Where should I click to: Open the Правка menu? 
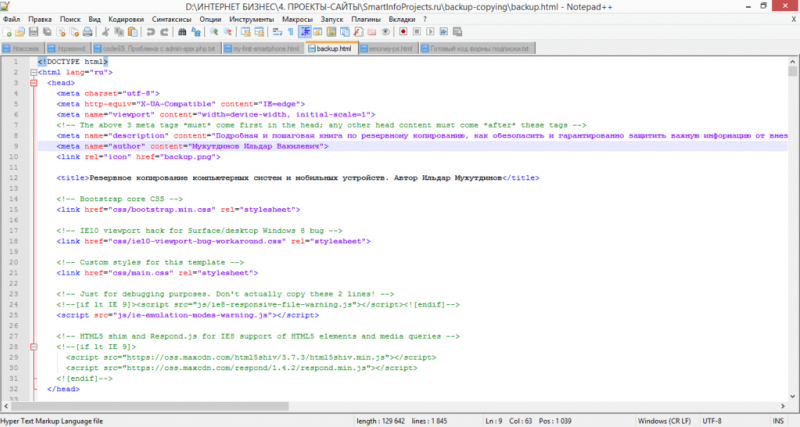point(40,19)
